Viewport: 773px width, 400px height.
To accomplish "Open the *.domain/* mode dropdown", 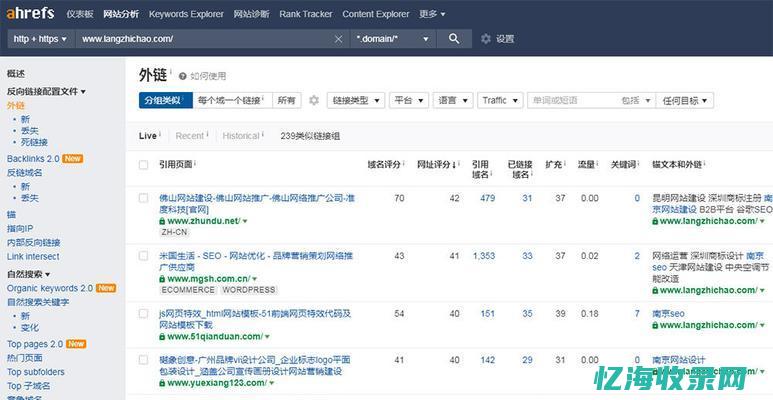I will point(393,39).
